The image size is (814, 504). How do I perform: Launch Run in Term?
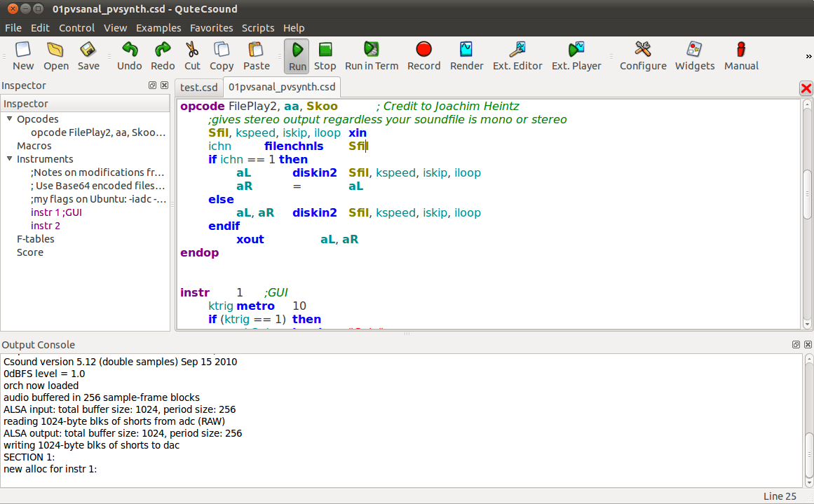[x=372, y=56]
